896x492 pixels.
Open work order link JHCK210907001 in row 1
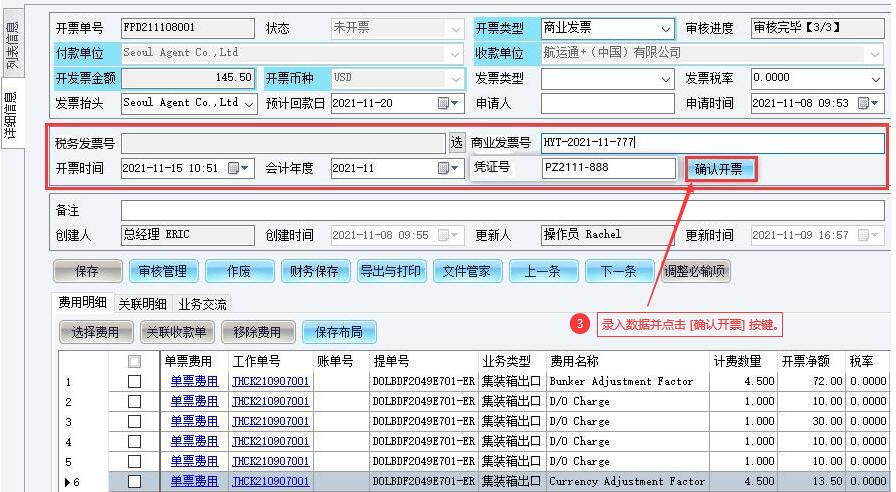(x=270, y=382)
